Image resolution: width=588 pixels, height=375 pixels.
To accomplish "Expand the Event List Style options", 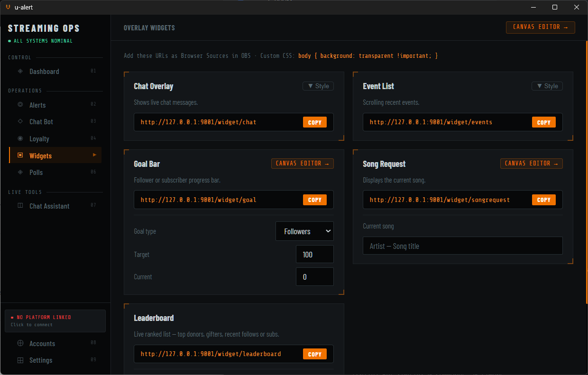I will pyautogui.click(x=547, y=86).
